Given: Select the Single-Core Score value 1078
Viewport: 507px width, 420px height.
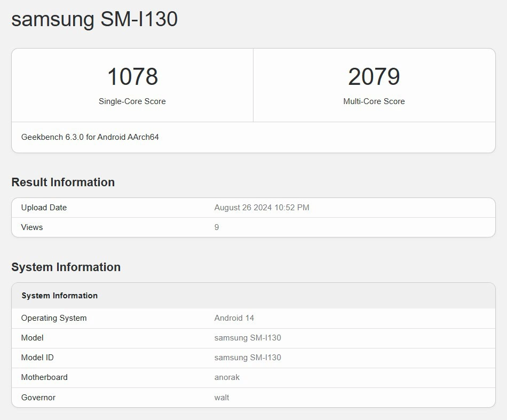Looking at the screenshot, I should 132,77.
